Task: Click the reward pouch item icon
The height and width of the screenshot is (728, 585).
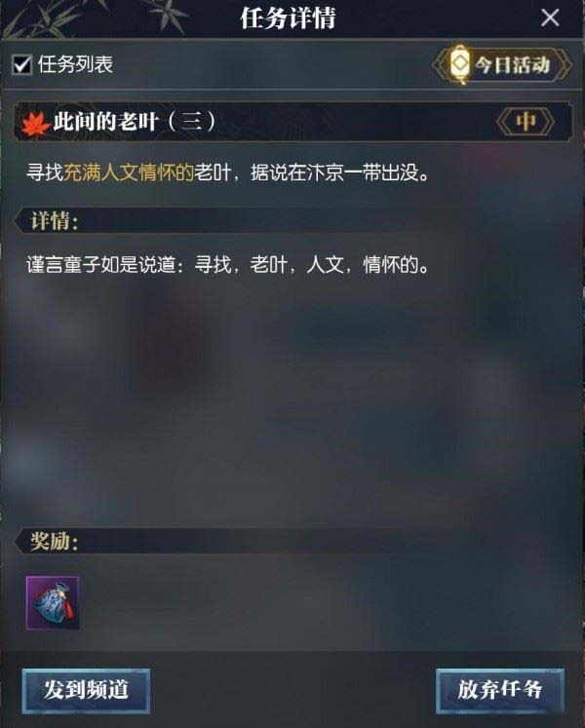Action: [x=53, y=602]
